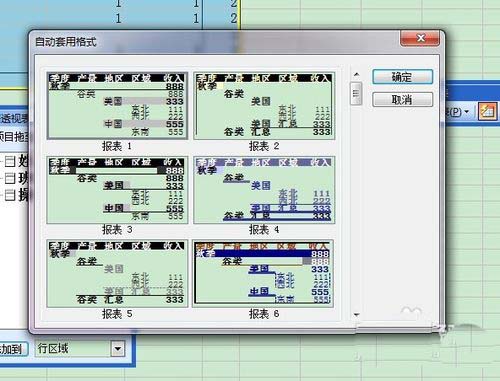Click the 报表 6 label text

[x=264, y=313]
